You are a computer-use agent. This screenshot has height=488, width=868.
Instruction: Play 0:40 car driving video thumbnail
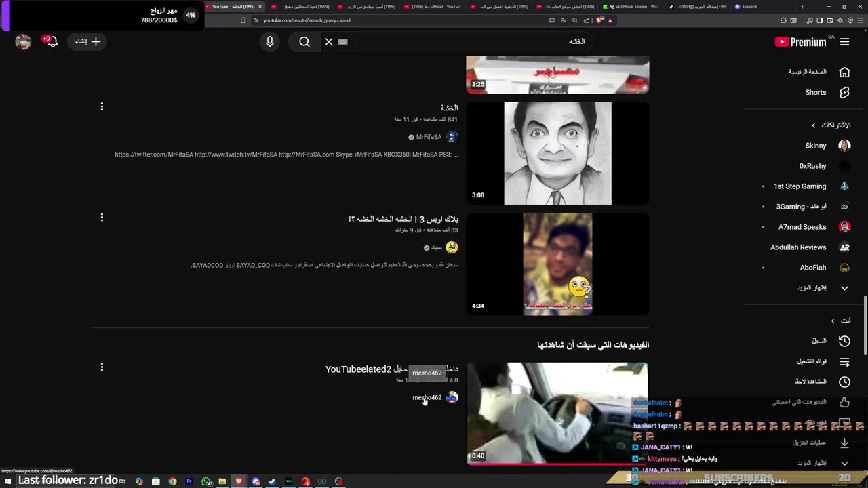click(557, 413)
